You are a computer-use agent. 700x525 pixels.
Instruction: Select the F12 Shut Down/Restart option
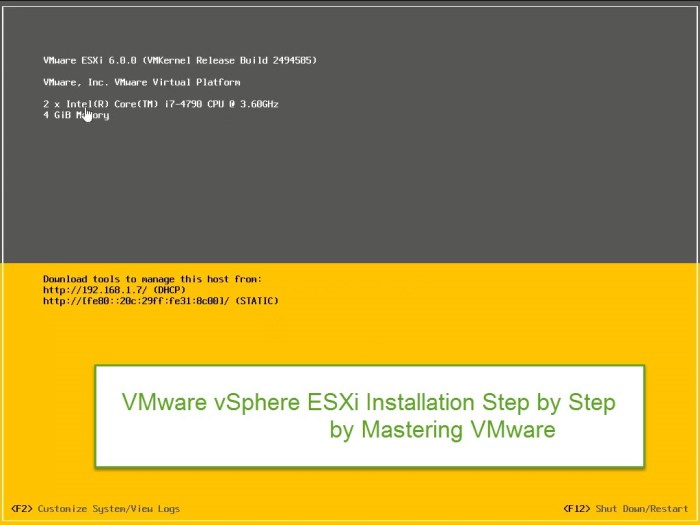[x=626, y=508]
